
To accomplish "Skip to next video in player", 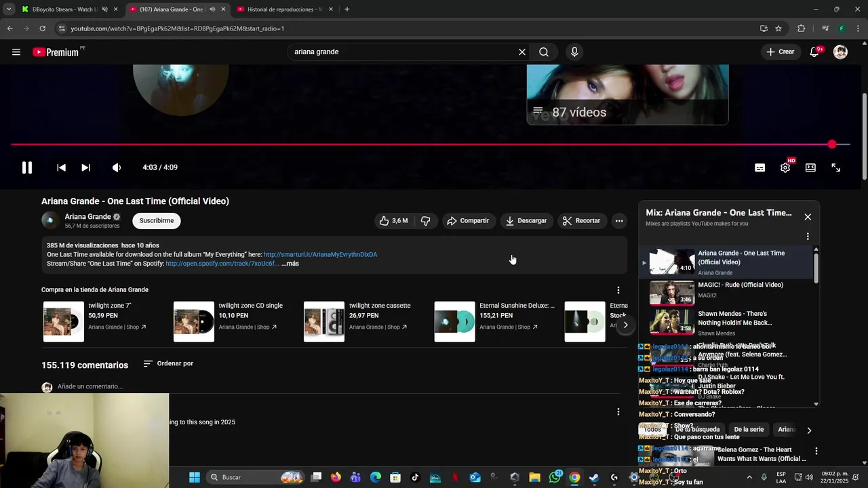I will (85, 167).
